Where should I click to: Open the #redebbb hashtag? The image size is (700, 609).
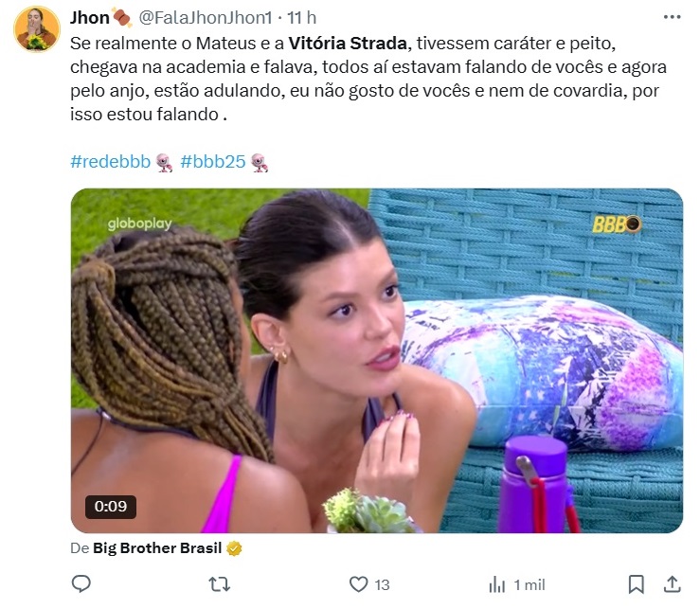[x=110, y=162]
